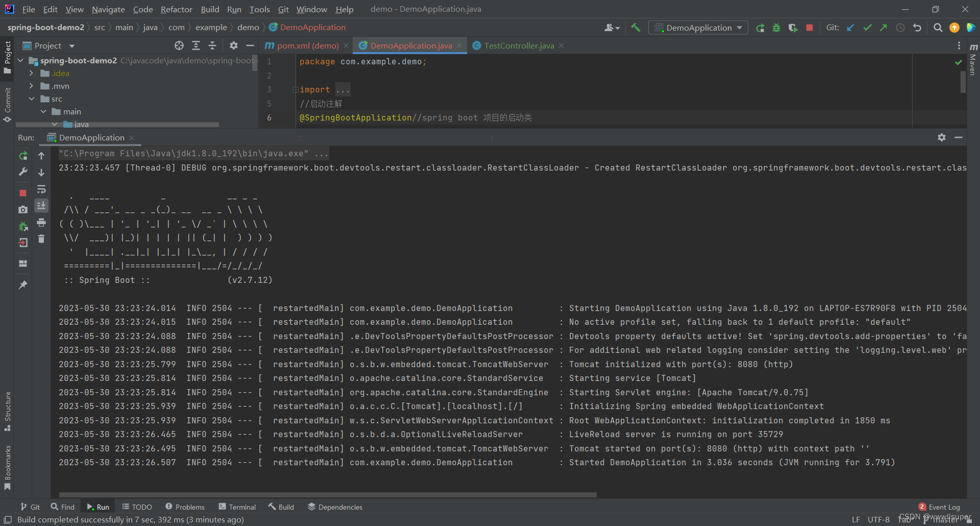Open the user account dropdown icon
This screenshot has width=980, height=526.
pos(611,28)
